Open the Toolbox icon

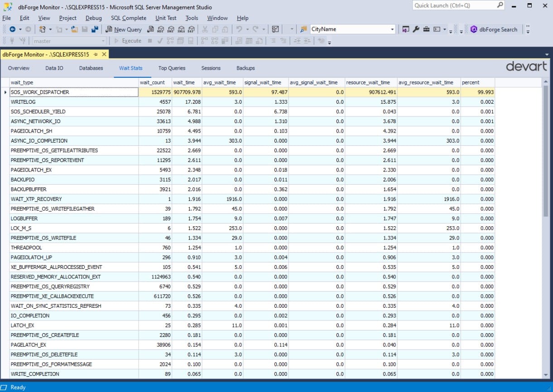(x=426, y=29)
